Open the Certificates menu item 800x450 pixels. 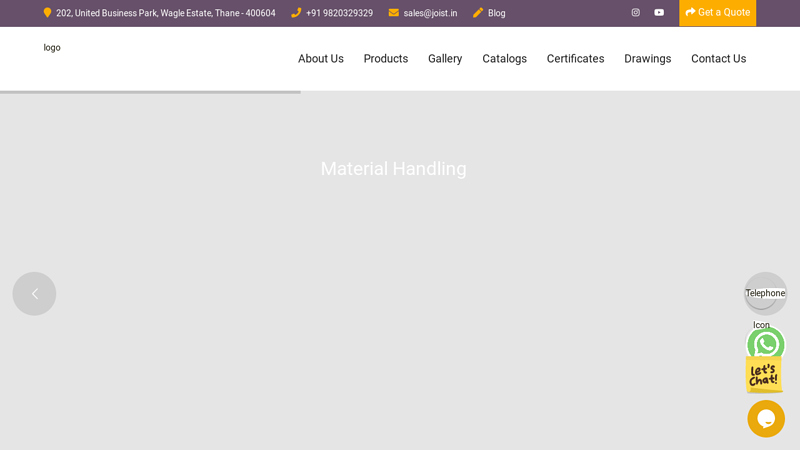(576, 59)
